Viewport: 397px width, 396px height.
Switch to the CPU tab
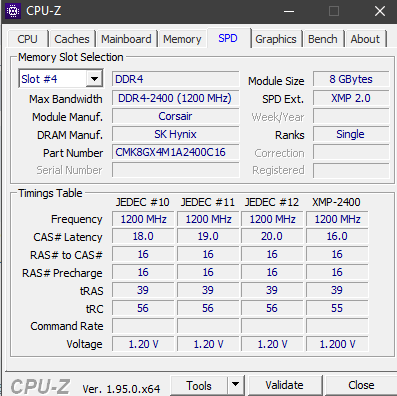(27, 39)
